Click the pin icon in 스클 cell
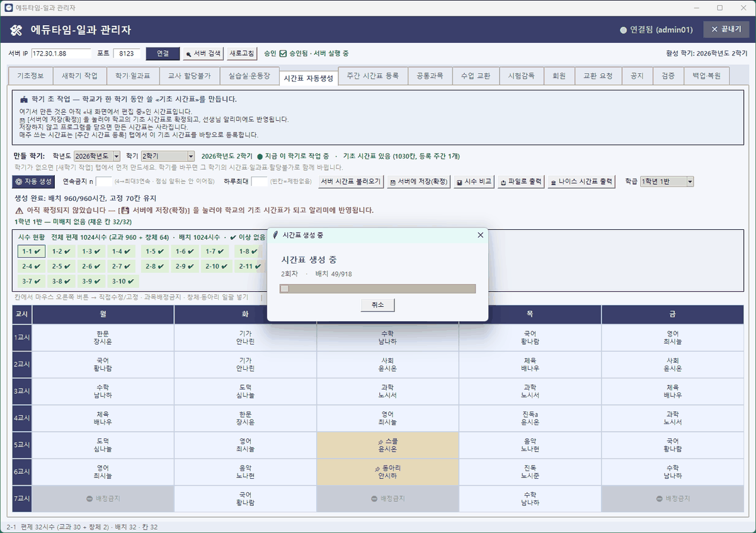Image resolution: width=756 pixels, height=533 pixels. [380, 442]
